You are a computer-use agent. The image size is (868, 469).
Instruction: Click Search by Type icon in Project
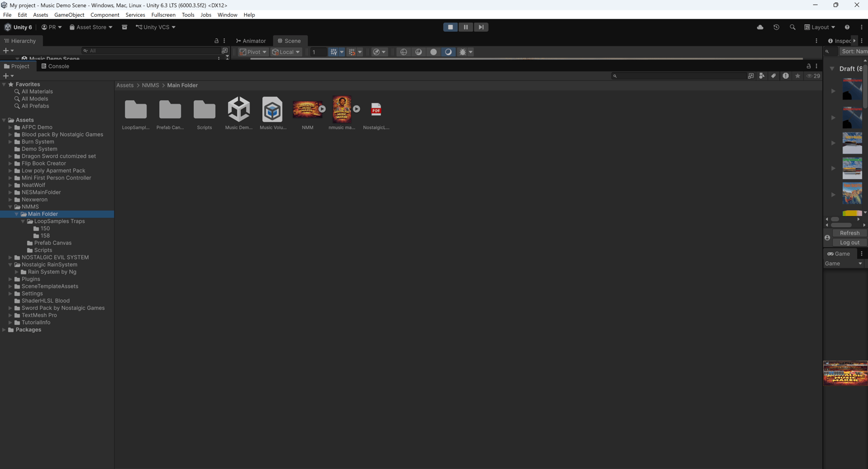click(762, 76)
